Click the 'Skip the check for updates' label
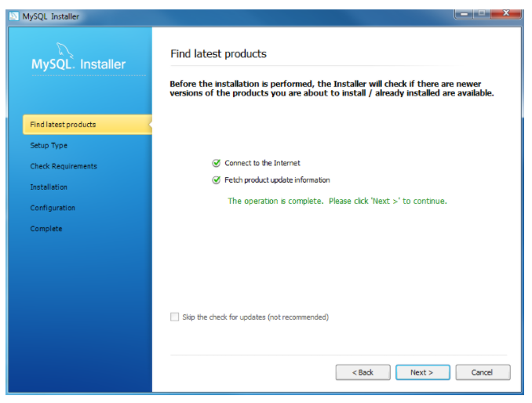The width and height of the screenshot is (532, 403). (256, 317)
